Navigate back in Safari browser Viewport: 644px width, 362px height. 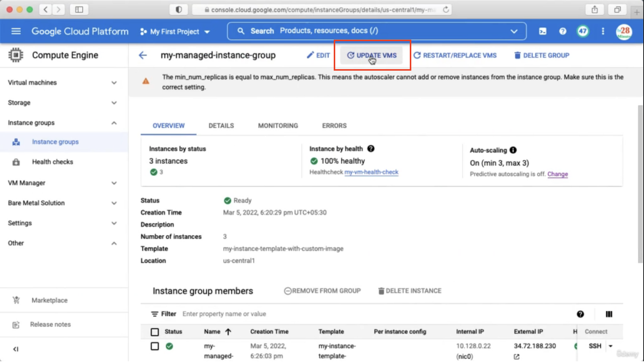pos(46,9)
